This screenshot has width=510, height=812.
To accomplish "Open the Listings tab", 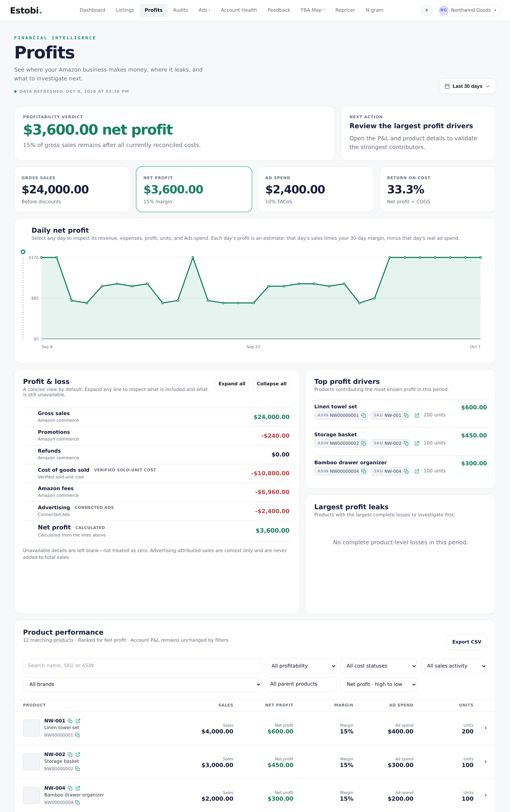I will [125, 10].
